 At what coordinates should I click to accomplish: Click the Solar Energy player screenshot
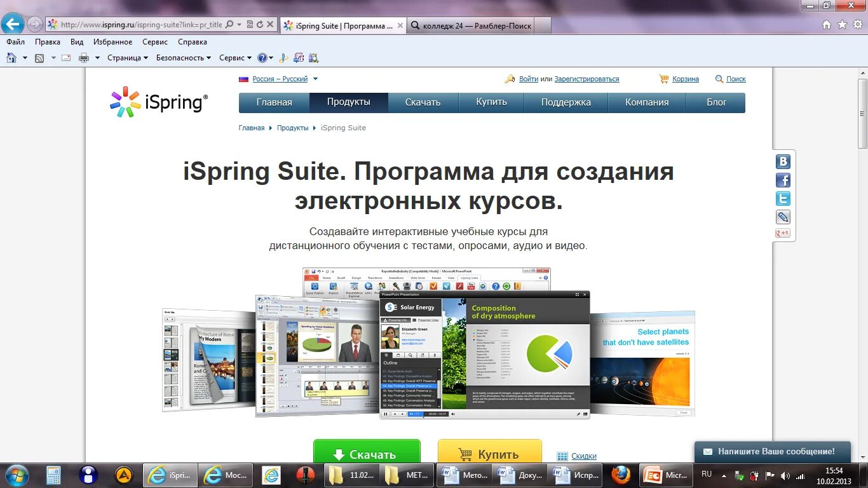pyautogui.click(x=485, y=355)
